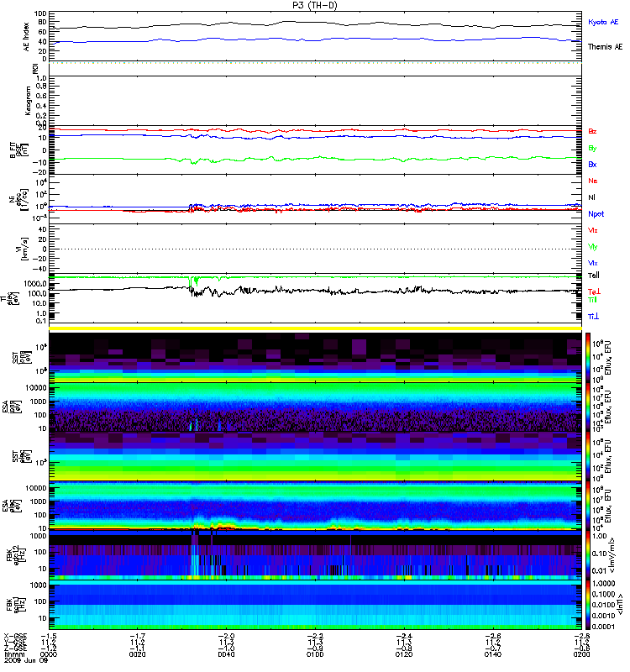Click the dotted zero line in Vi panel

pyautogui.click(x=316, y=249)
